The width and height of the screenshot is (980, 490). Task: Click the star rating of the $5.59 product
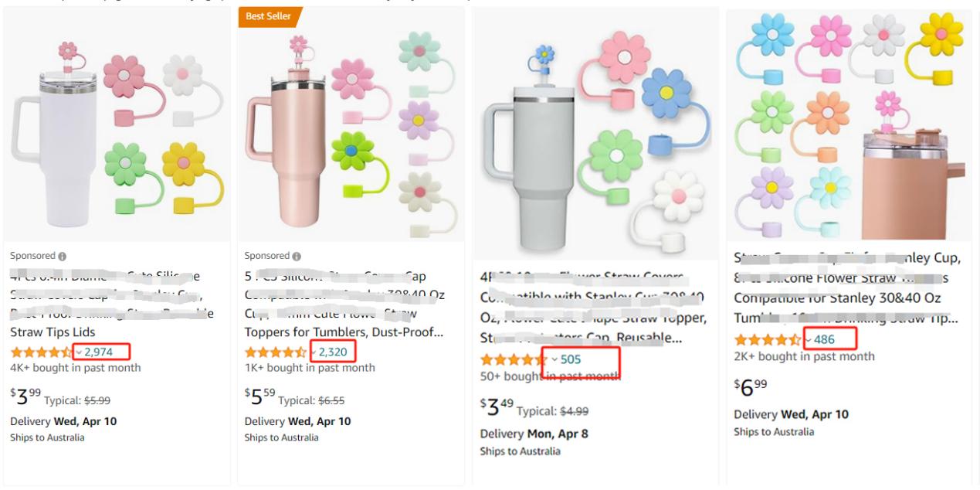coord(276,352)
